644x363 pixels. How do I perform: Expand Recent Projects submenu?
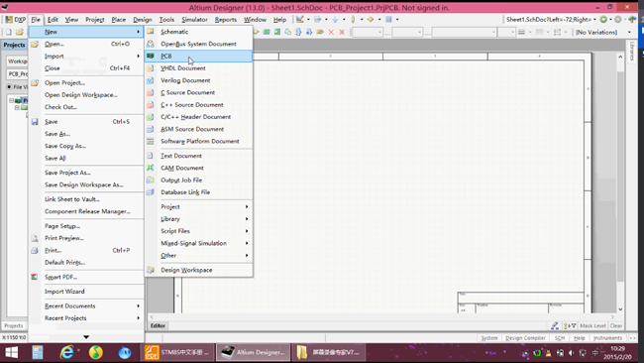pos(86,318)
